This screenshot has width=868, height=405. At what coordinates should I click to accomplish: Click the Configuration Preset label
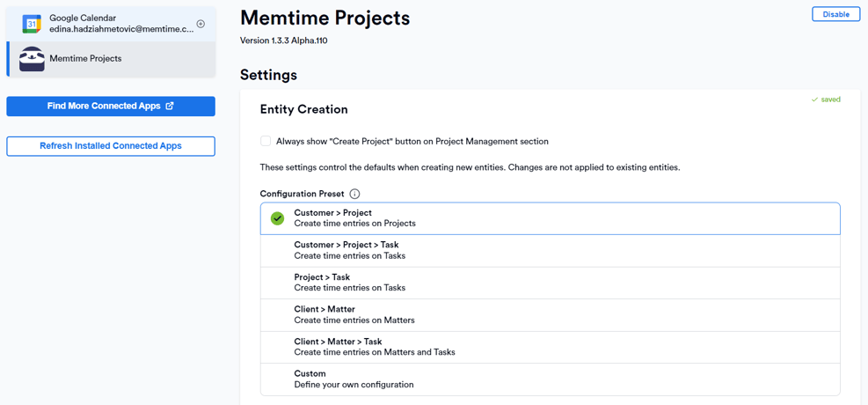303,194
